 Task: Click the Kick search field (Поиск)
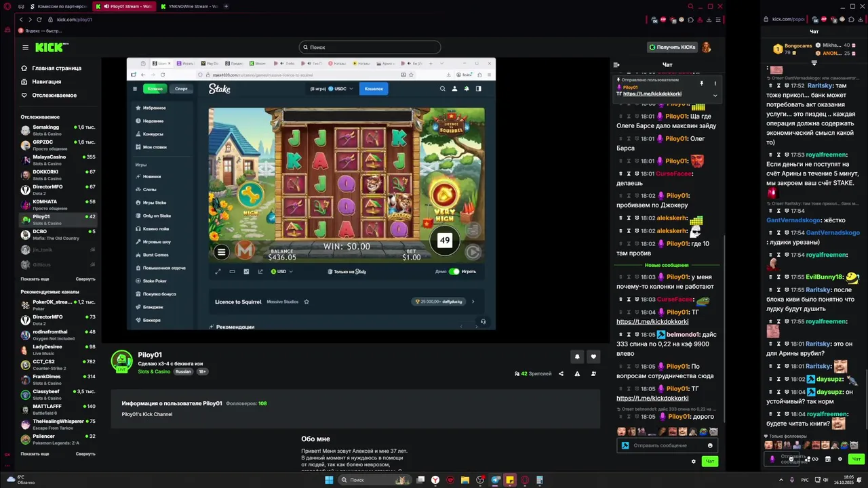tap(370, 47)
